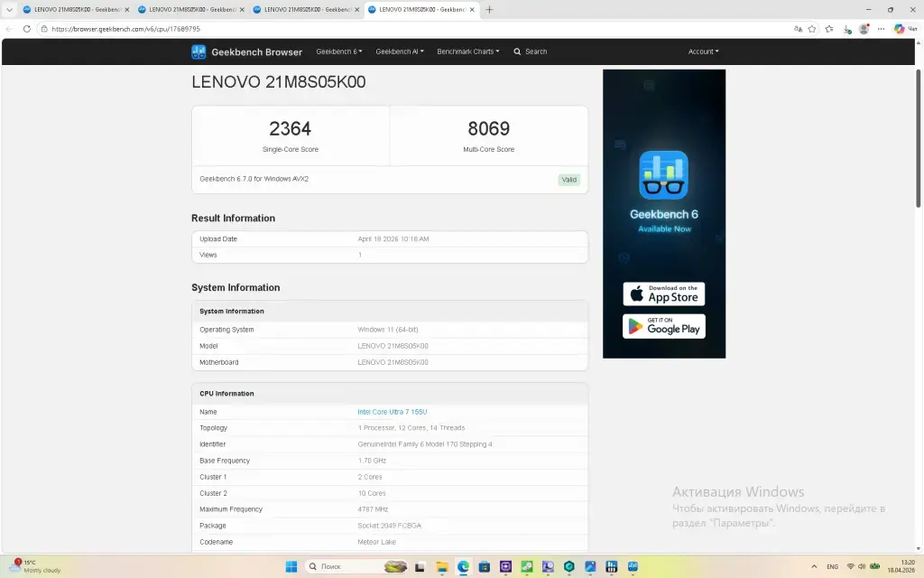Click the Download on the App Store badge
924x578 pixels.
(663, 294)
